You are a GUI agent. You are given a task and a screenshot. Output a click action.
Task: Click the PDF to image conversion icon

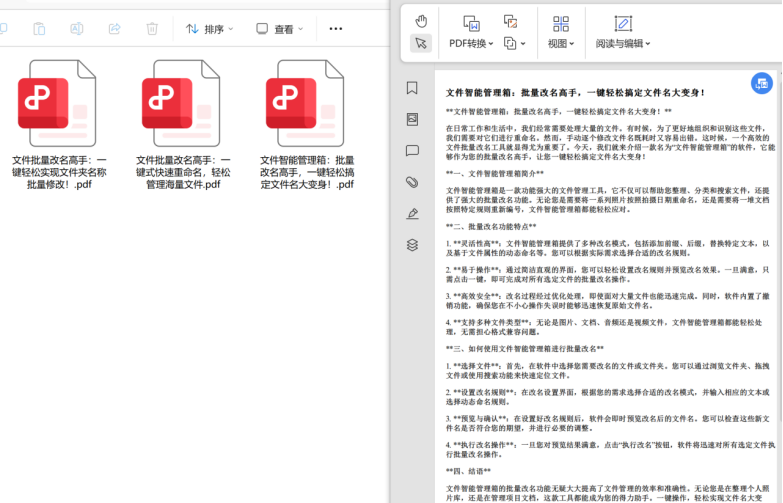(x=510, y=21)
